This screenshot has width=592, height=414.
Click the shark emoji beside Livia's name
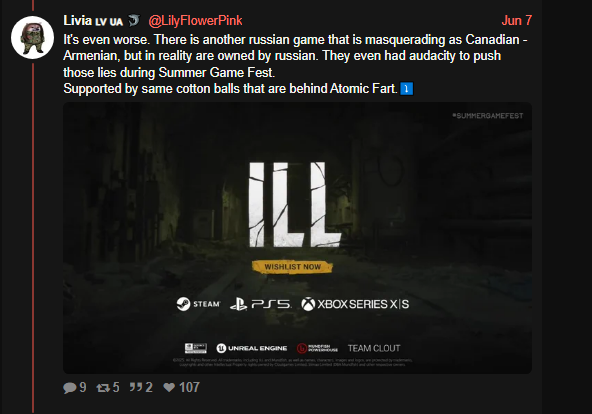click(x=134, y=20)
